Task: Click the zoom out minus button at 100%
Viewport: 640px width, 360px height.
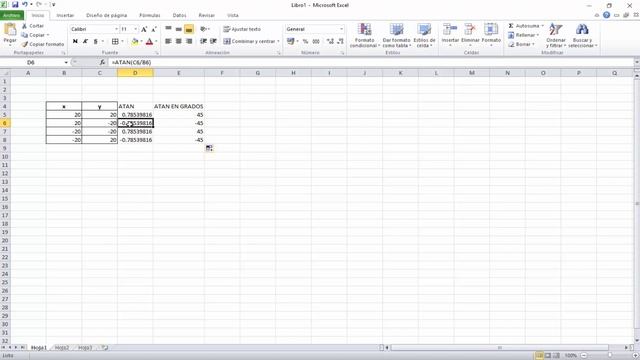Action: click(584, 356)
